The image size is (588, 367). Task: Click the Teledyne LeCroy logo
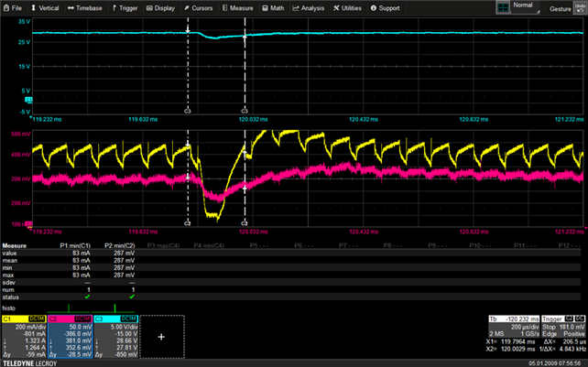pyautogui.click(x=29, y=363)
